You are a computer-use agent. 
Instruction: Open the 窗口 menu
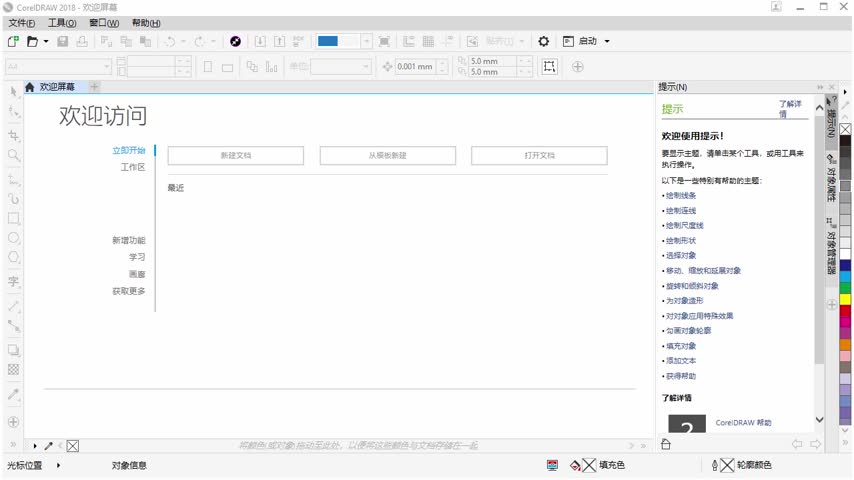[x=104, y=23]
